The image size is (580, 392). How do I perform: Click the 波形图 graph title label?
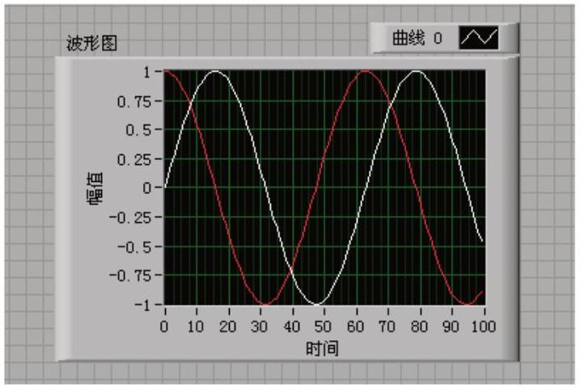coord(91,43)
